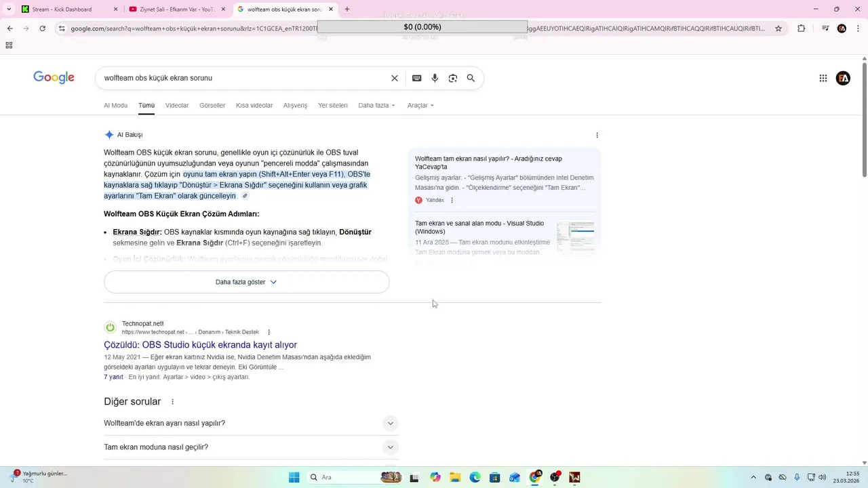
Task: Open the Google apps grid
Action: coord(823,78)
